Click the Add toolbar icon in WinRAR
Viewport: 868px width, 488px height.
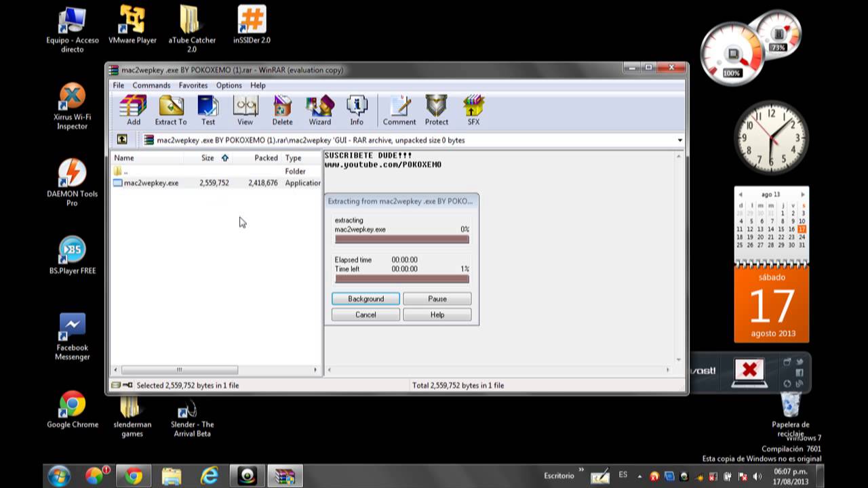133,110
